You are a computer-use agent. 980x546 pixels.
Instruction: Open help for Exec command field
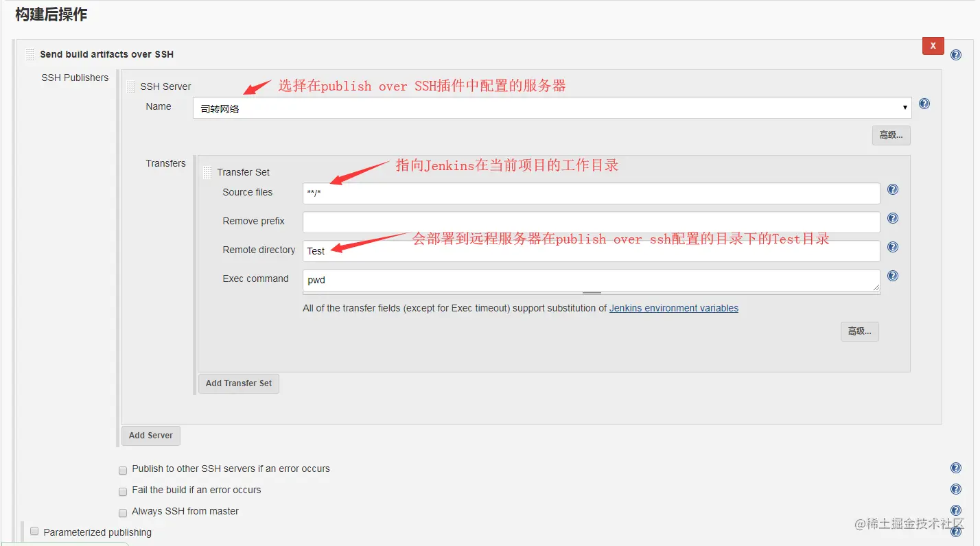pos(893,276)
